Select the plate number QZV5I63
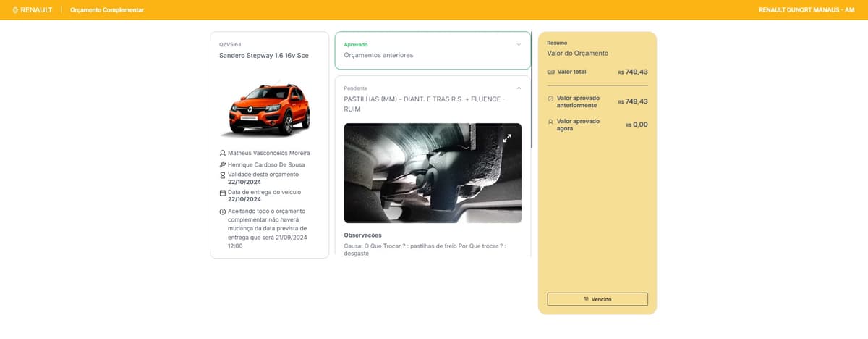The image size is (868, 339). tap(230, 45)
